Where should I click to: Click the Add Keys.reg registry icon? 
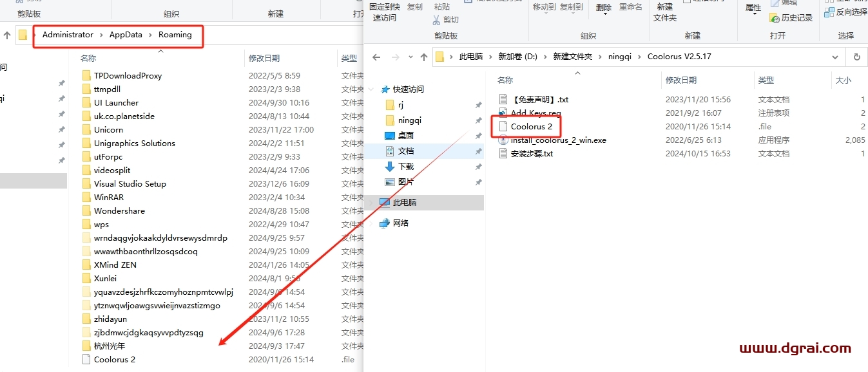(x=504, y=113)
